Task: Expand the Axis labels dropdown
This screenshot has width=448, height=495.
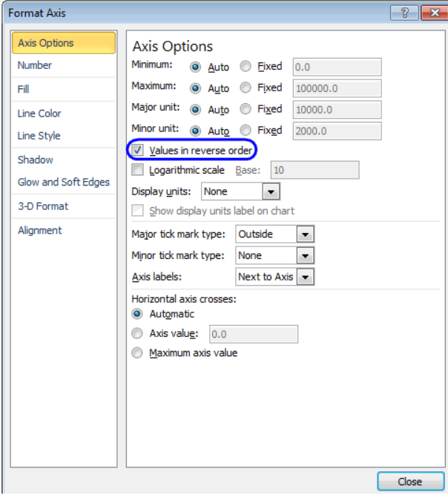Action: [x=305, y=277]
